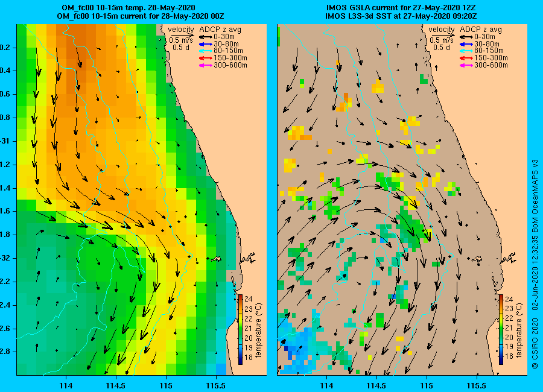The height and width of the screenshot is (392, 543).
Task: Click black 0-30m arrow in right map legend
Action: pos(466,37)
